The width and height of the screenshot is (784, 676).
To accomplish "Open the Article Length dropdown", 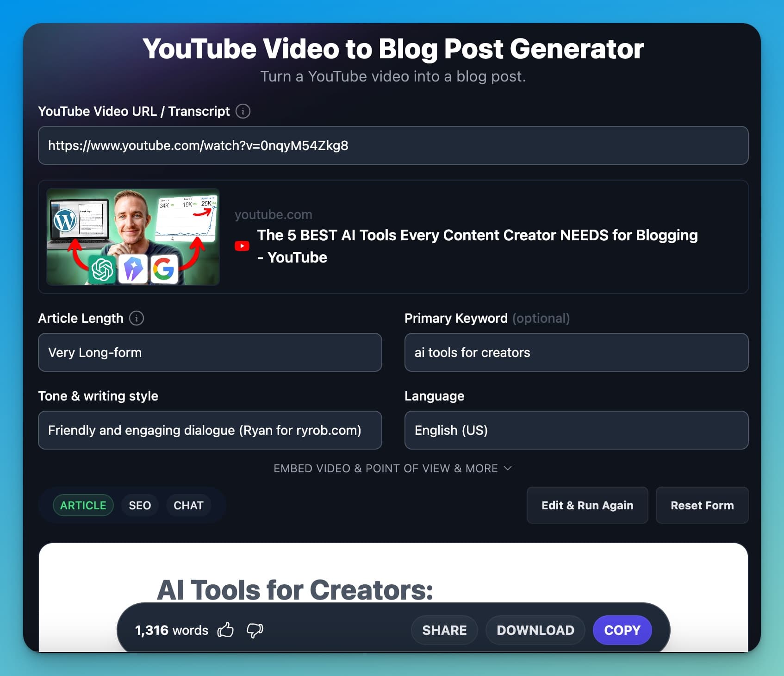I will (x=210, y=352).
